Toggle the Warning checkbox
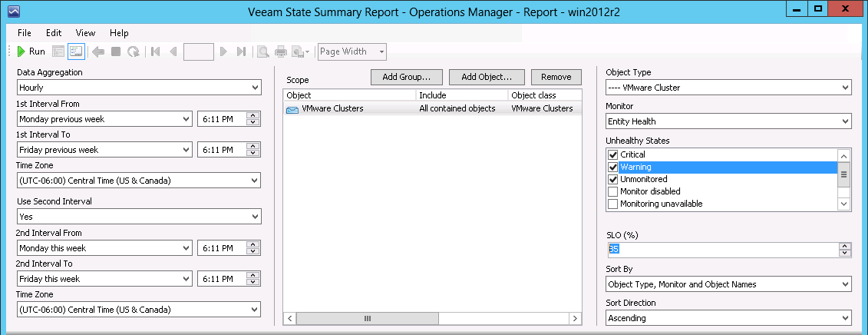868x335 pixels. [x=612, y=167]
